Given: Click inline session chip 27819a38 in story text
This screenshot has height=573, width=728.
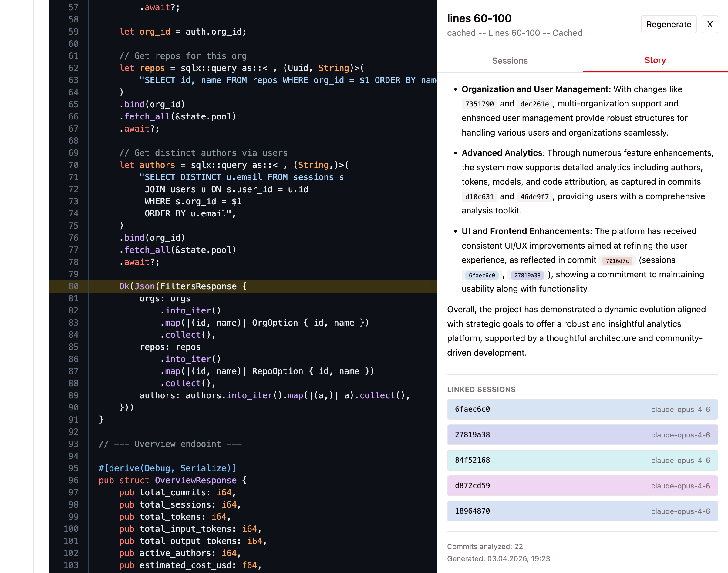Looking at the screenshot, I should tap(527, 275).
